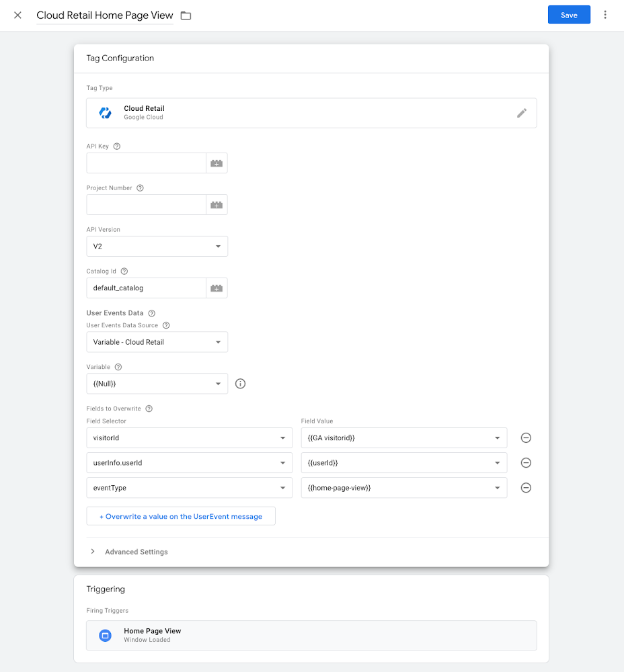Image resolution: width=624 pixels, height=672 pixels.
Task: Open the {{userId}} value dropdown
Action: (x=404, y=463)
